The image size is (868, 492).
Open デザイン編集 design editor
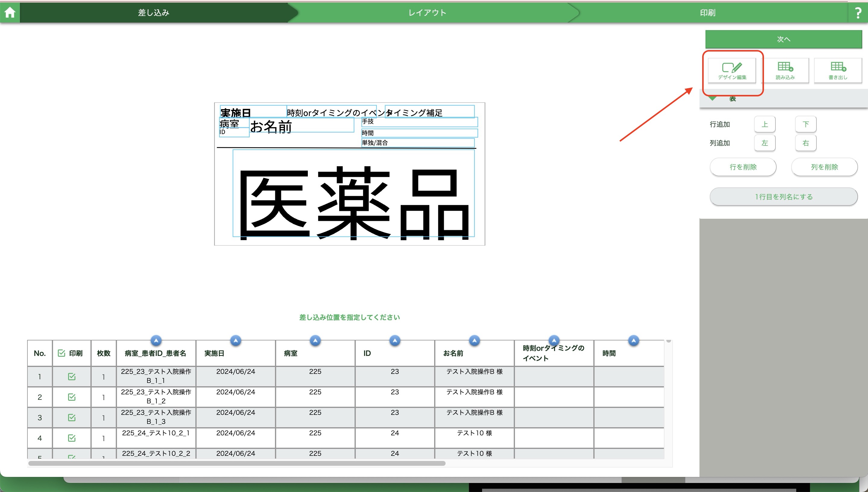(x=732, y=70)
